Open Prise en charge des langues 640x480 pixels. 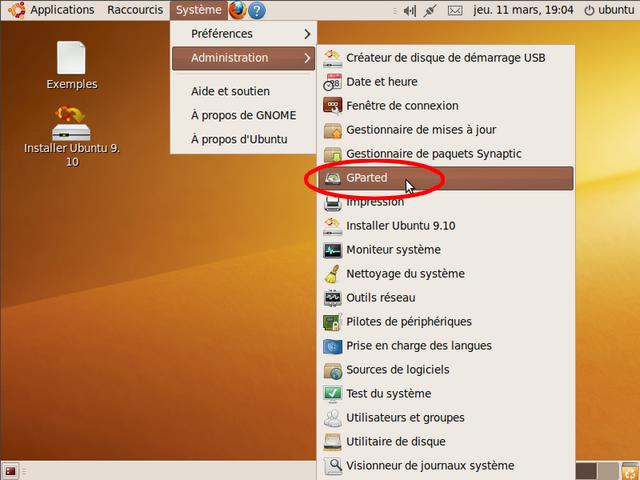[446, 346]
